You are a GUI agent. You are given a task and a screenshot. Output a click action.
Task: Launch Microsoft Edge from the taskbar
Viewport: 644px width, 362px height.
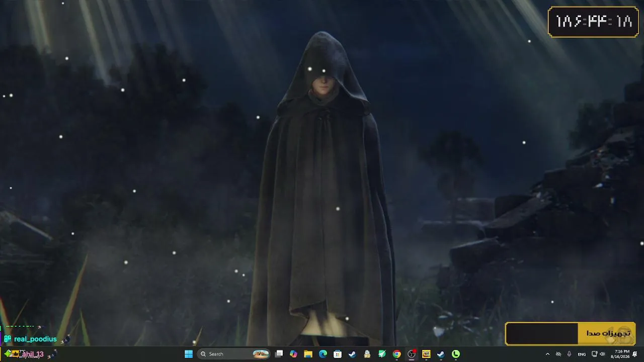pos(323,354)
